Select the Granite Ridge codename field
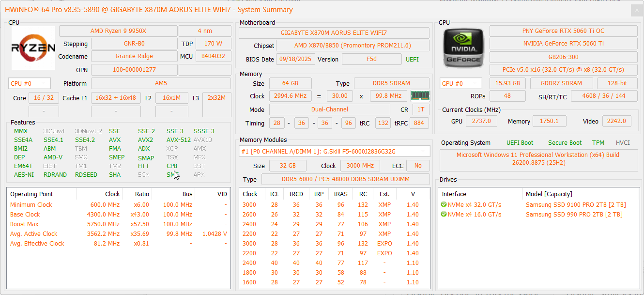Viewport: 644px width, 295px height. point(134,56)
